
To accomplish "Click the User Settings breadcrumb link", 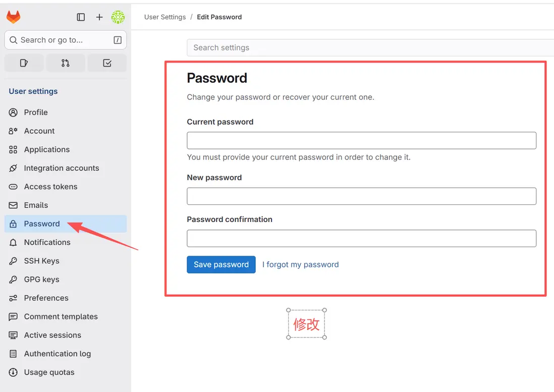I will point(165,17).
